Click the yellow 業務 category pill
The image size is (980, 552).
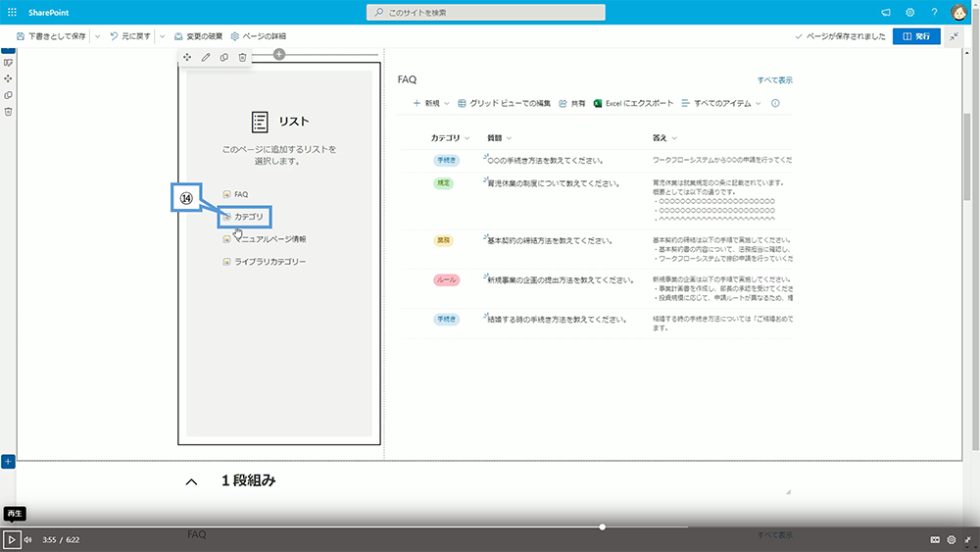[x=443, y=240]
